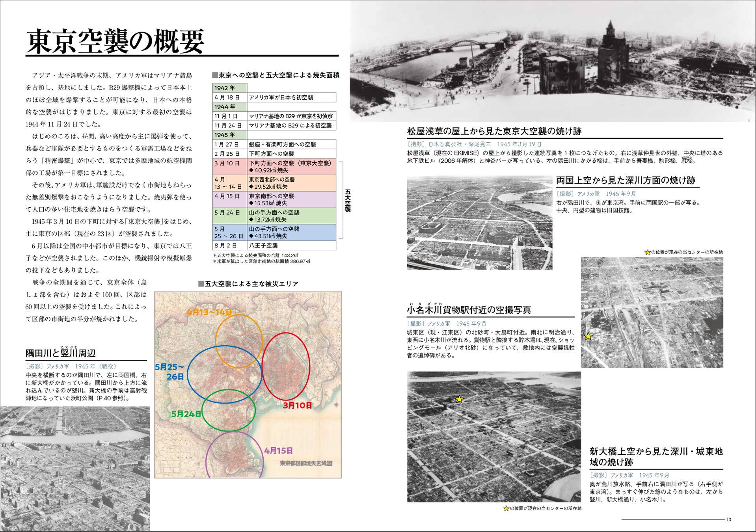756x532 pixels.
Task: Click the page number 13
Action: (729, 520)
